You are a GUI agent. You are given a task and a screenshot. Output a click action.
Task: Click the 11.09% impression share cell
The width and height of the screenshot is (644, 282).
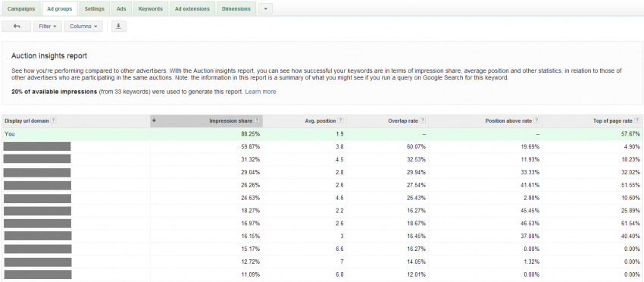[x=251, y=274]
